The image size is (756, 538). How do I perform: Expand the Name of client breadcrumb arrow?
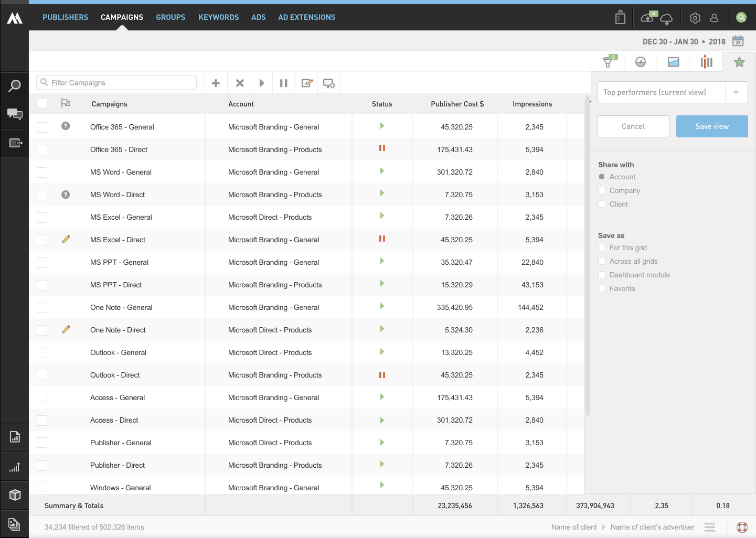coord(603,527)
